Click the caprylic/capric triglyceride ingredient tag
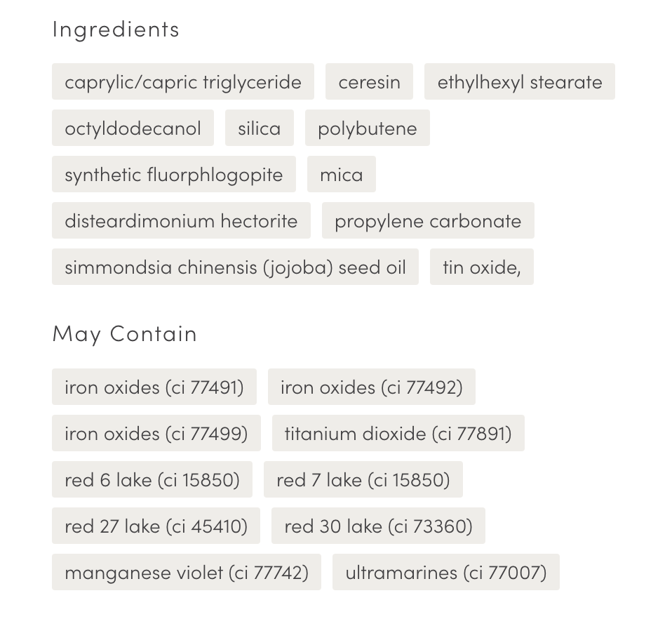This screenshot has width=672, height=619. (x=182, y=81)
